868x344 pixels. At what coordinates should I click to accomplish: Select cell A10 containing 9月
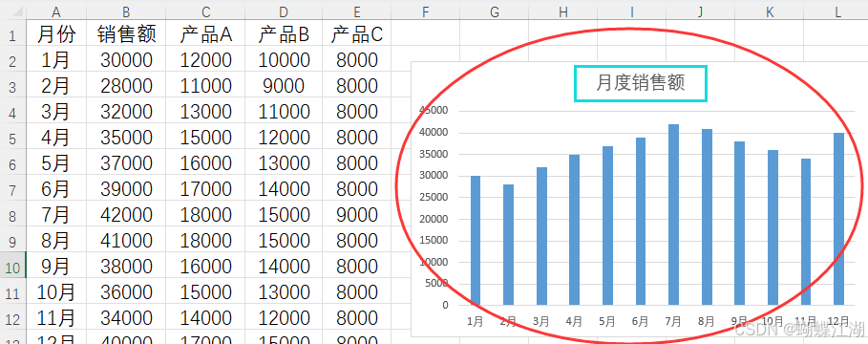coord(56,267)
